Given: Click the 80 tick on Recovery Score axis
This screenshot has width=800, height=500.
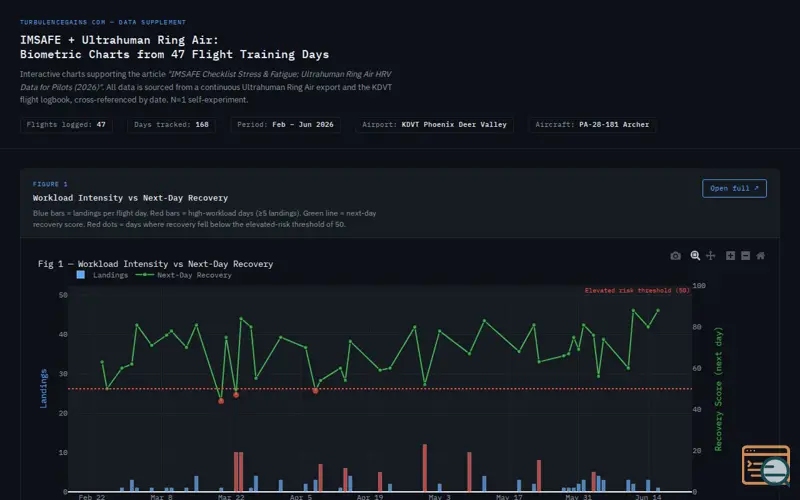Looking at the screenshot, I should click(x=697, y=327).
